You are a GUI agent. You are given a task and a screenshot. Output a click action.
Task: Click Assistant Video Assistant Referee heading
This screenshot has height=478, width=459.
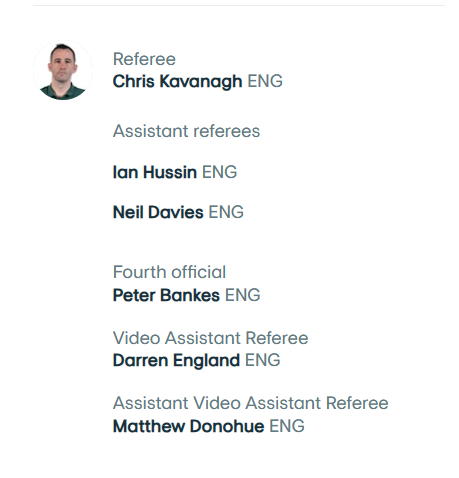[x=250, y=403]
